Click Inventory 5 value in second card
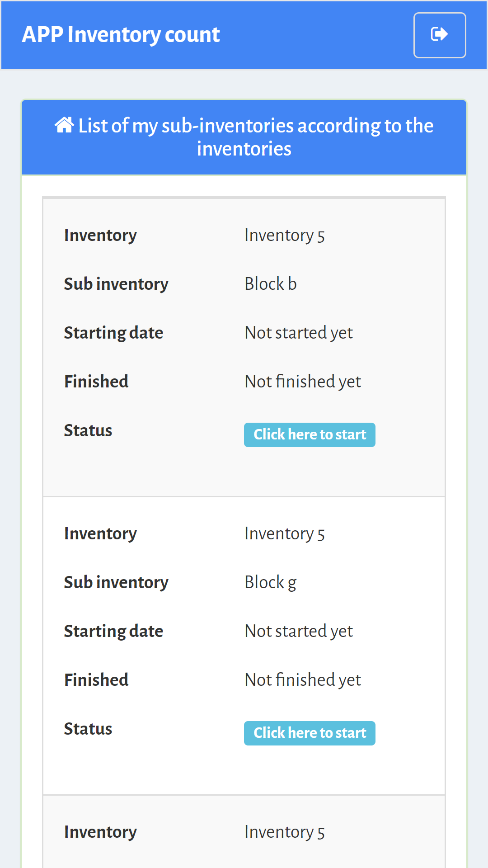Image resolution: width=488 pixels, height=868 pixels. click(285, 534)
